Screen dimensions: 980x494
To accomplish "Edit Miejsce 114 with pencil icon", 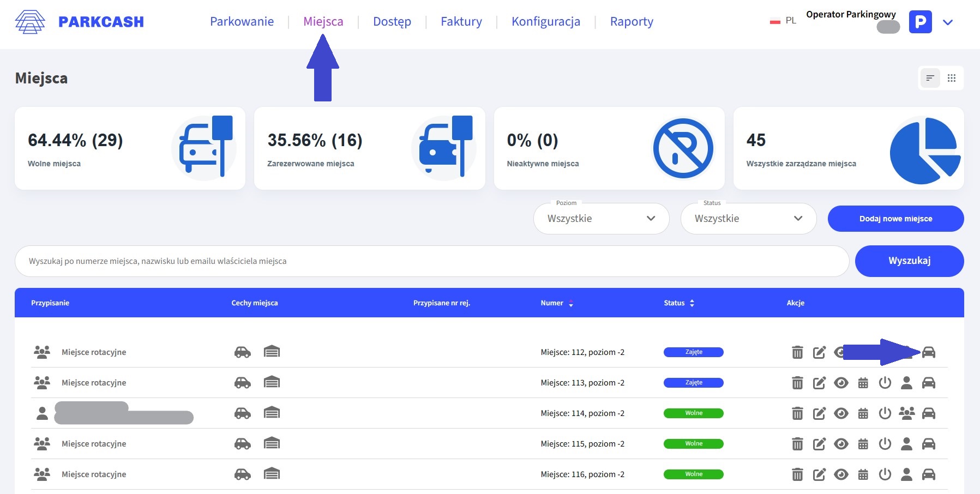I will click(819, 413).
